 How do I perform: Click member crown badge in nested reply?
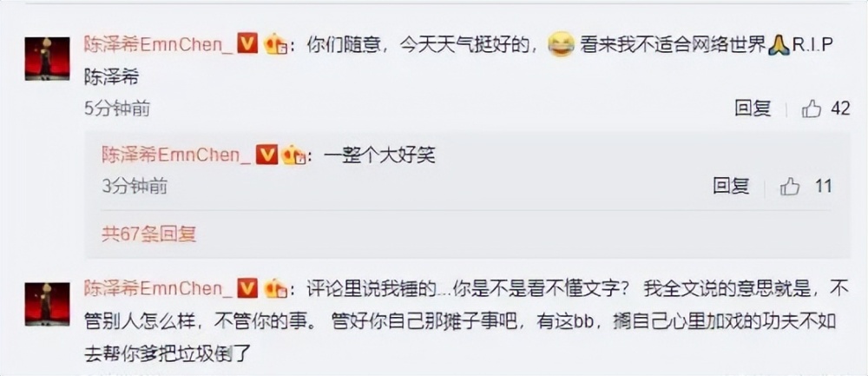(293, 156)
